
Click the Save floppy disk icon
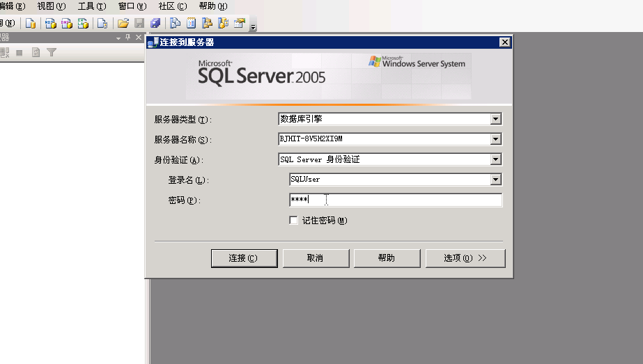[x=139, y=24]
